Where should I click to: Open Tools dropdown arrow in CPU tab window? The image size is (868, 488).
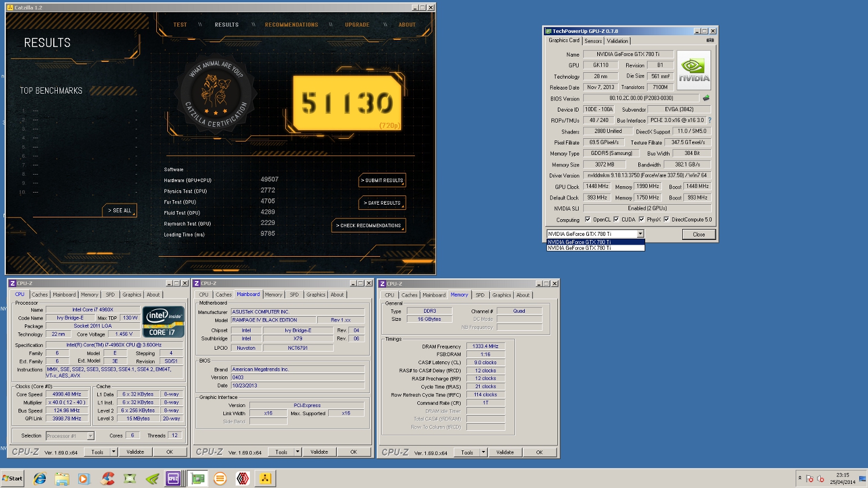[x=113, y=452]
